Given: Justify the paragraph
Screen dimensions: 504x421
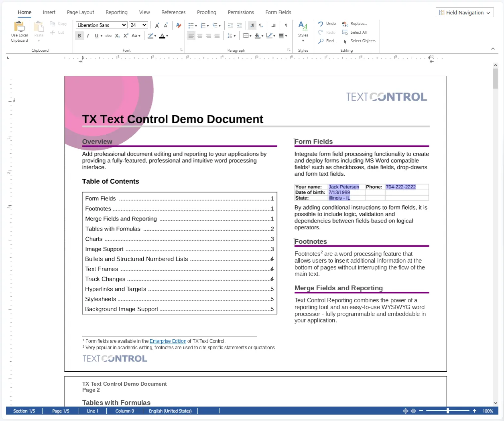Looking at the screenshot, I should (x=217, y=36).
